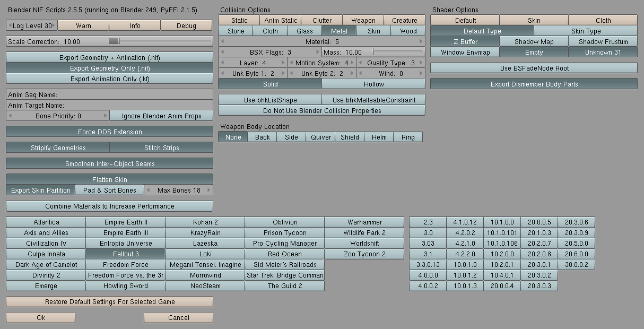This screenshot has width=644, height=329.
Task: Select Shield weapon body location
Action: 350,137
